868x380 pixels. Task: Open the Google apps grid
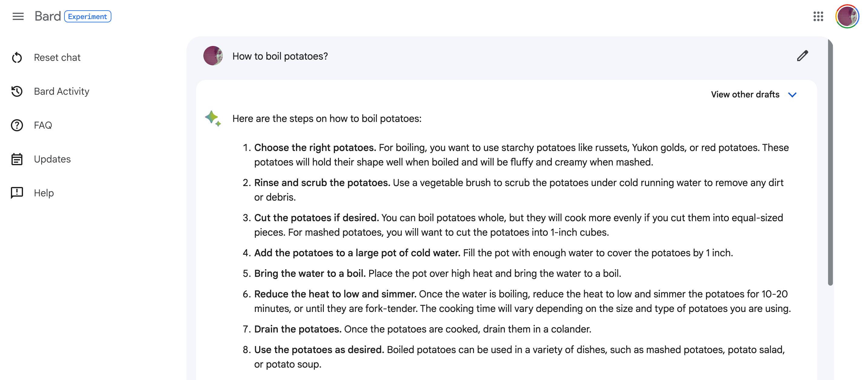pyautogui.click(x=818, y=16)
